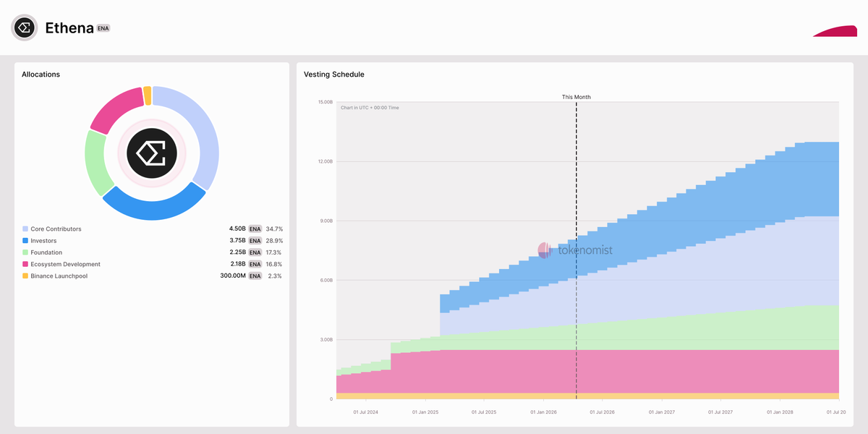The image size is (868, 434).
Task: Click the Ethena logo in the page header
Action: tap(24, 27)
